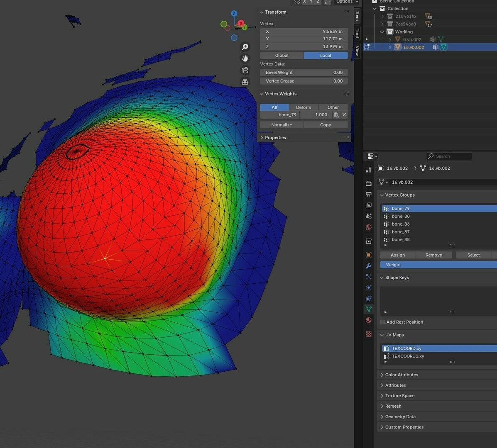Switch transform to Local coordinates
This screenshot has height=448, width=497.
pos(326,56)
